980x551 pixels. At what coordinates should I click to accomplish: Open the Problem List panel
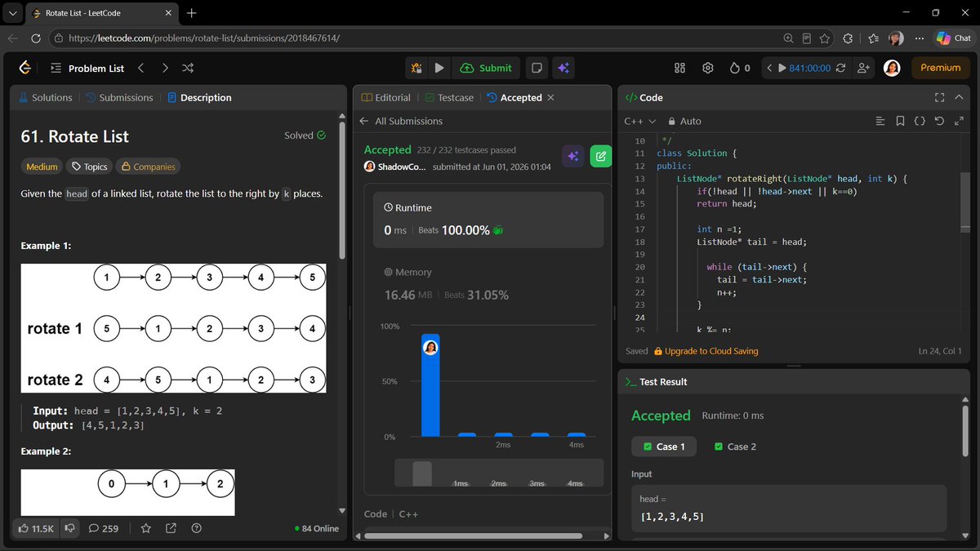click(x=87, y=68)
